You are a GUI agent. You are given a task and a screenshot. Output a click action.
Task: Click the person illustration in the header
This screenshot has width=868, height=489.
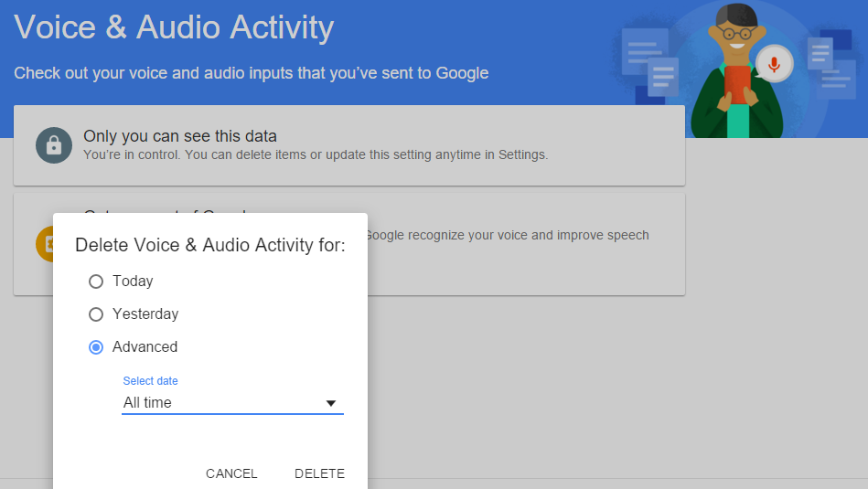point(736,72)
